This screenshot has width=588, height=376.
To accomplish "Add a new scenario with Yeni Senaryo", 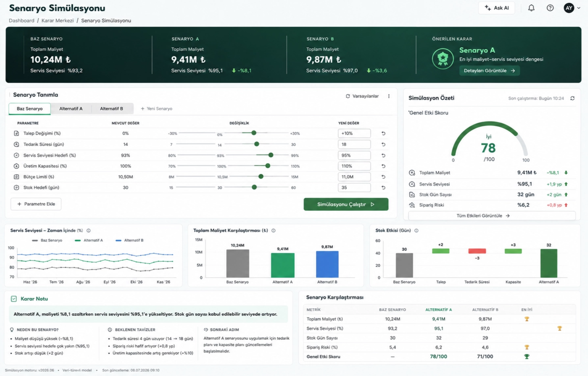I will [x=156, y=109].
